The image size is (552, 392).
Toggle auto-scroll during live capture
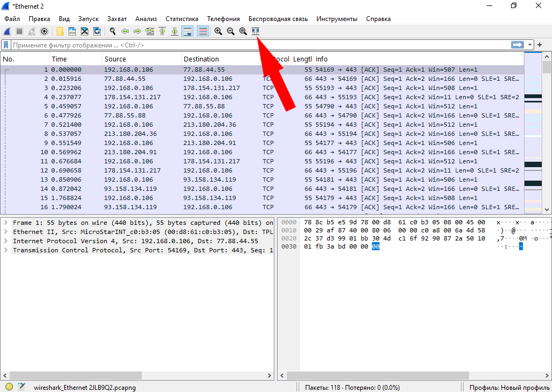coord(188,31)
